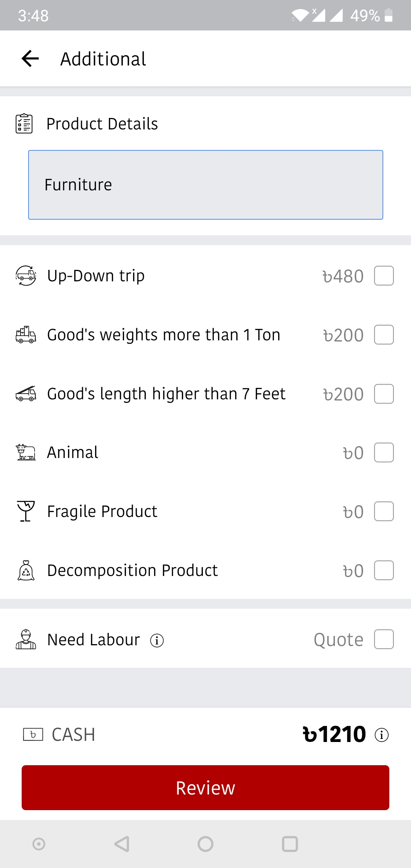This screenshot has width=411, height=868.
Task: Check Good's weights more than 1 Ton
Action: point(384,335)
